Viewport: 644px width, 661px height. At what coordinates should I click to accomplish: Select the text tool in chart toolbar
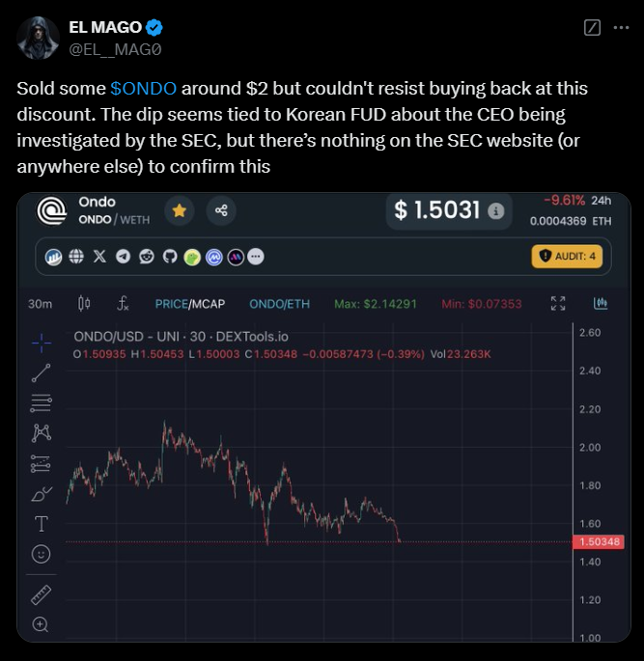tap(41, 524)
